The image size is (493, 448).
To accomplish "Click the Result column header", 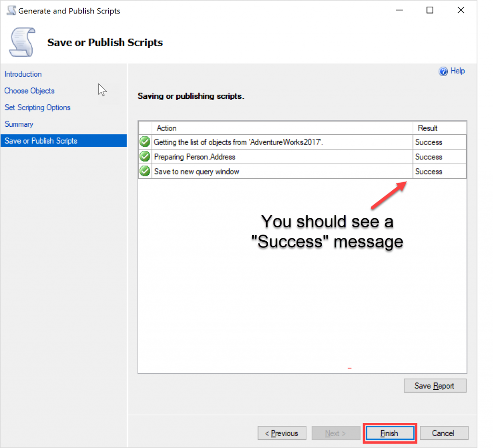I will click(439, 128).
